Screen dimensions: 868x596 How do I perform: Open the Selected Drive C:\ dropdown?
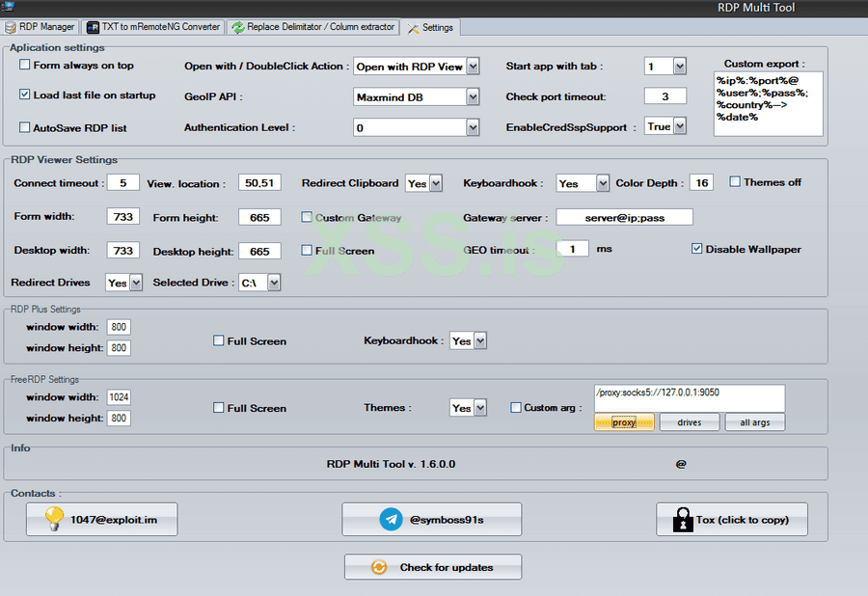(274, 283)
